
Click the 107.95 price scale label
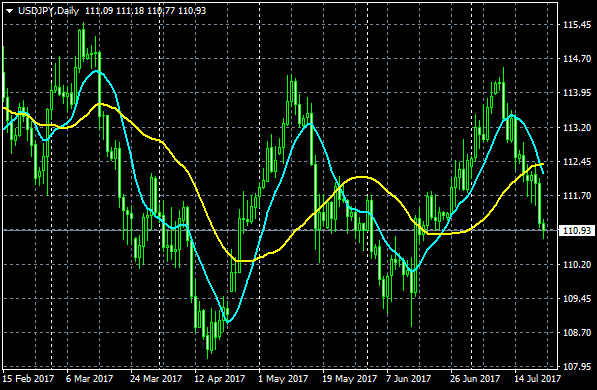click(x=577, y=367)
